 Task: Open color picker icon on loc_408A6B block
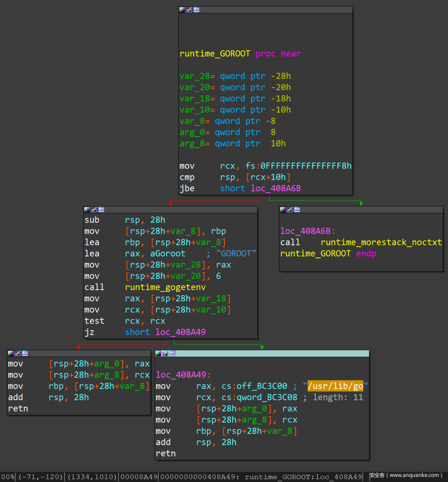[283, 210]
